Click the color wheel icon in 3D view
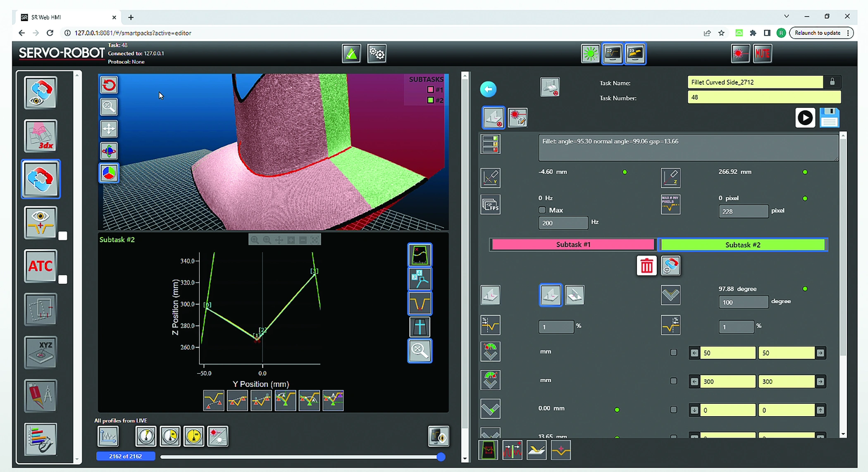Viewport: 868px width, 472px height. coord(109,173)
